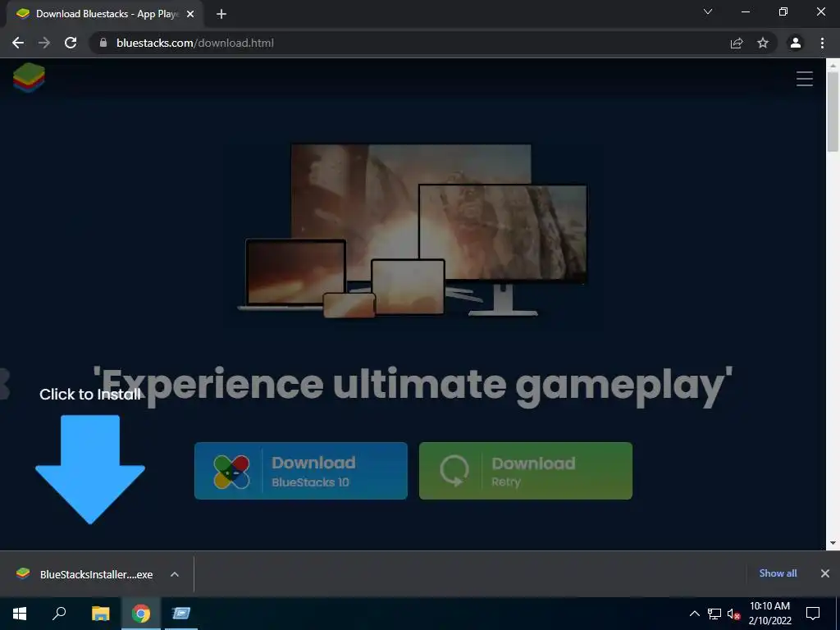This screenshot has height=630, width=840.
Task: Open the hamburger menu on the page
Action: click(x=804, y=79)
